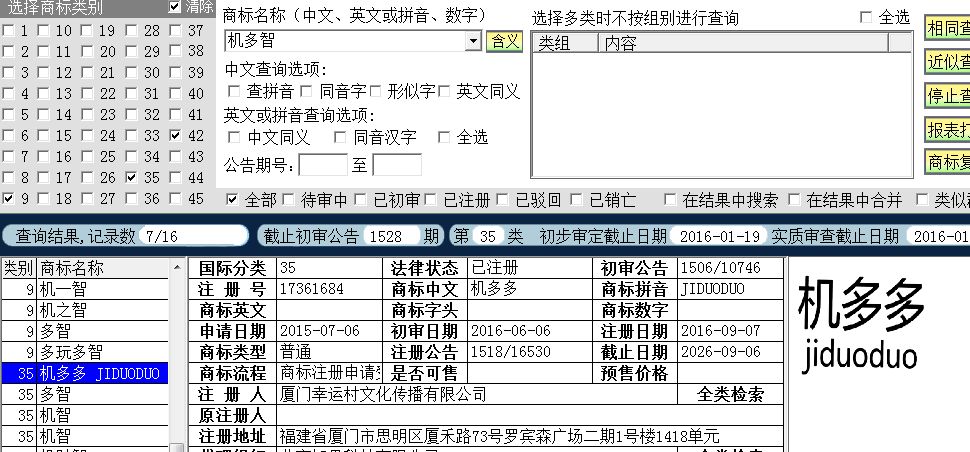Click the announcement issue start field
The image size is (970, 452).
pos(323,165)
